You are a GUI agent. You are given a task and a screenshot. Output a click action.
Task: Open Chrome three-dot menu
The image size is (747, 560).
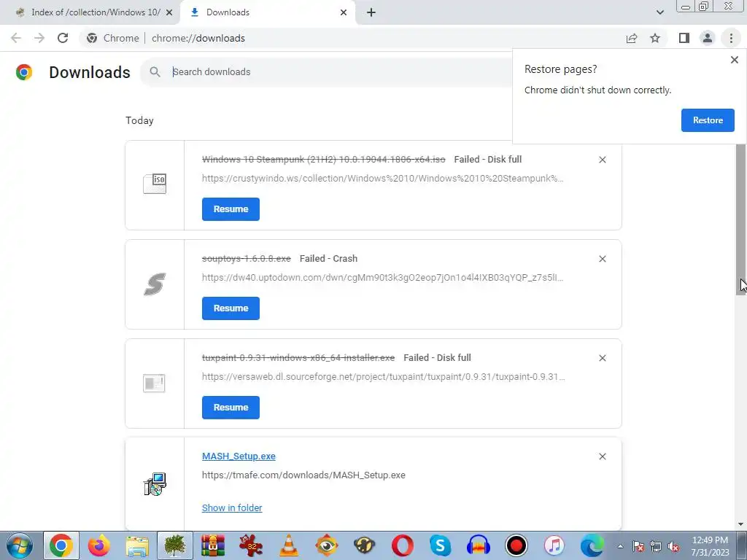click(731, 38)
